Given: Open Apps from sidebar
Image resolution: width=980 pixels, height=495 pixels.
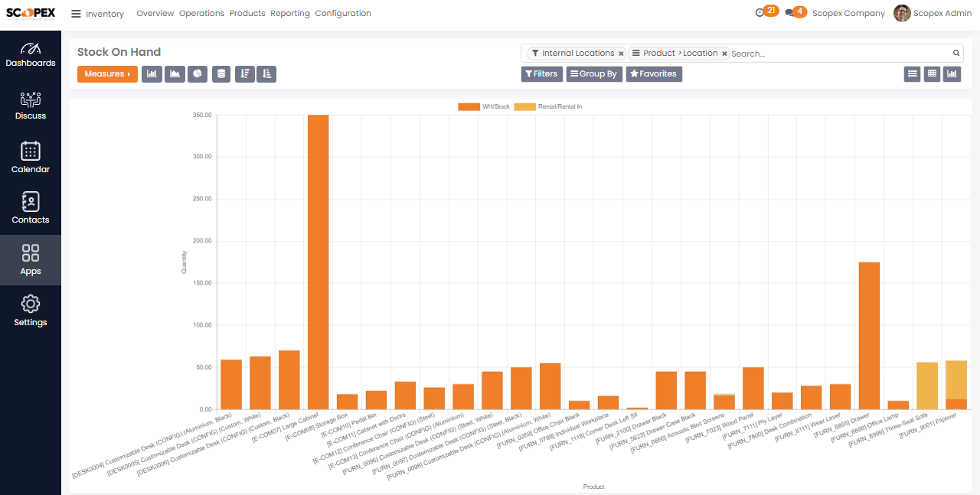Looking at the screenshot, I should [31, 260].
